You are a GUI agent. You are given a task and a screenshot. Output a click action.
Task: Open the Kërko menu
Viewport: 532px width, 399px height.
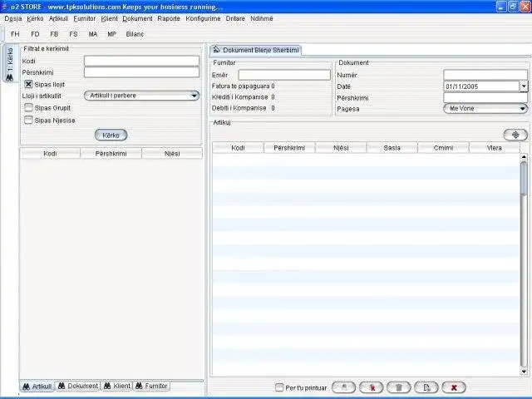point(35,18)
